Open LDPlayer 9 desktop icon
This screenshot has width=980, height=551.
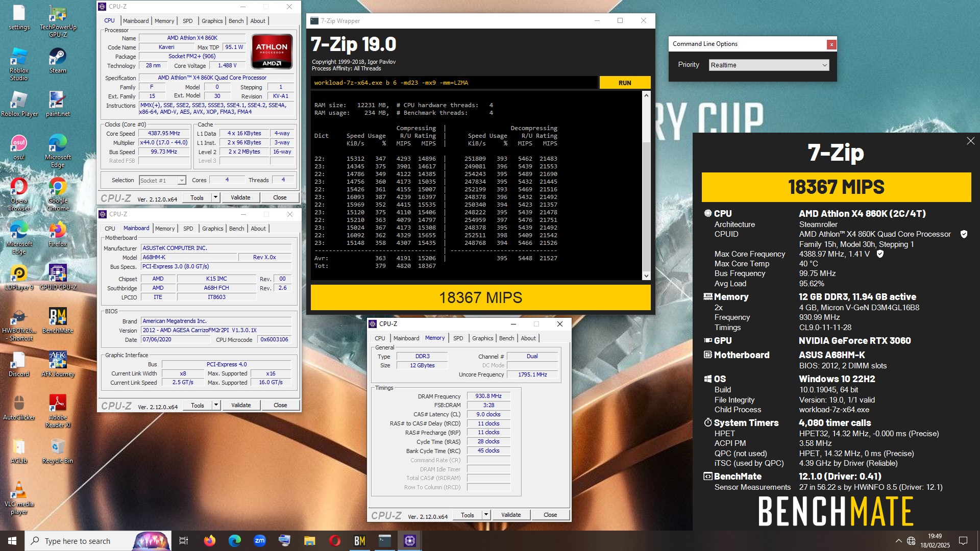[19, 278]
